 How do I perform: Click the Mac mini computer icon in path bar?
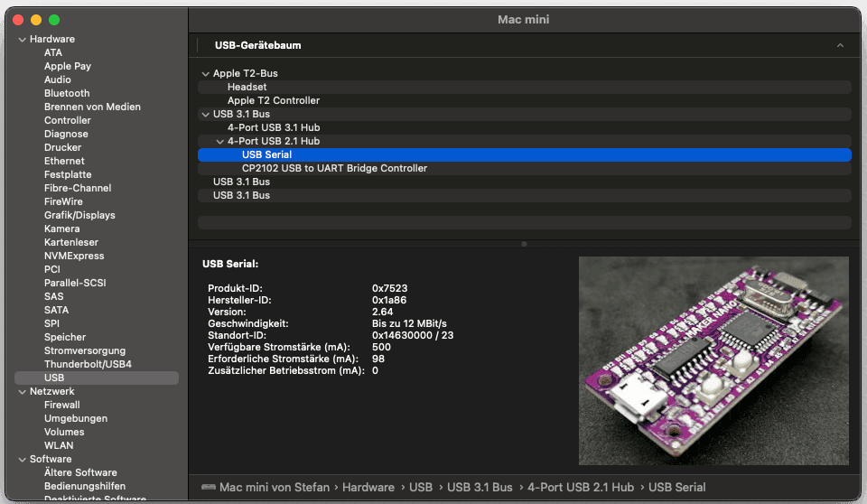click(209, 488)
